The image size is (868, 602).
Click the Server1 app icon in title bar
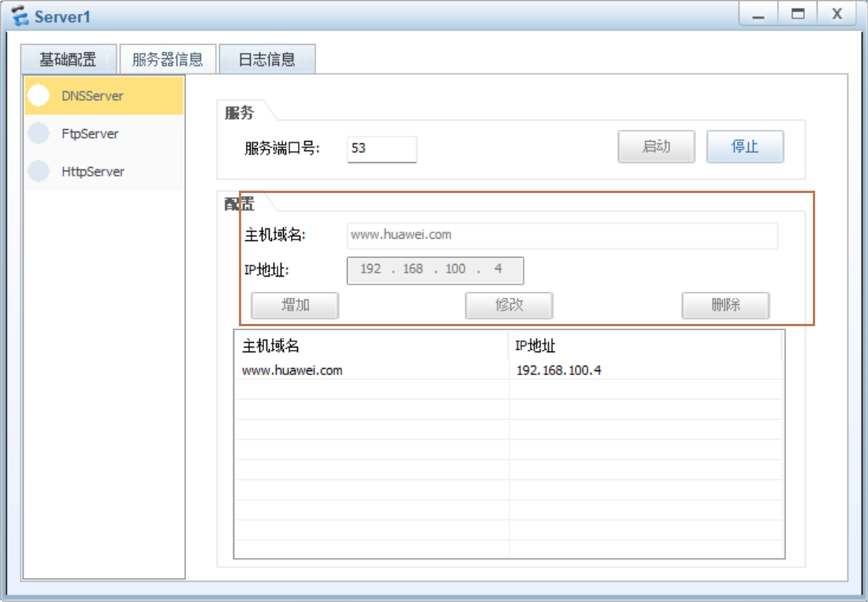click(x=20, y=16)
